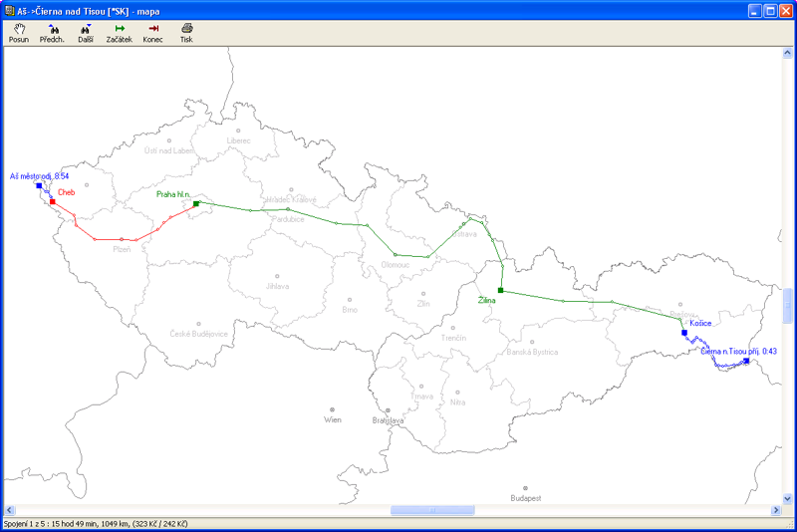
Task: Select the Čierna n. Tisou arrival marker
Action: [x=746, y=361]
